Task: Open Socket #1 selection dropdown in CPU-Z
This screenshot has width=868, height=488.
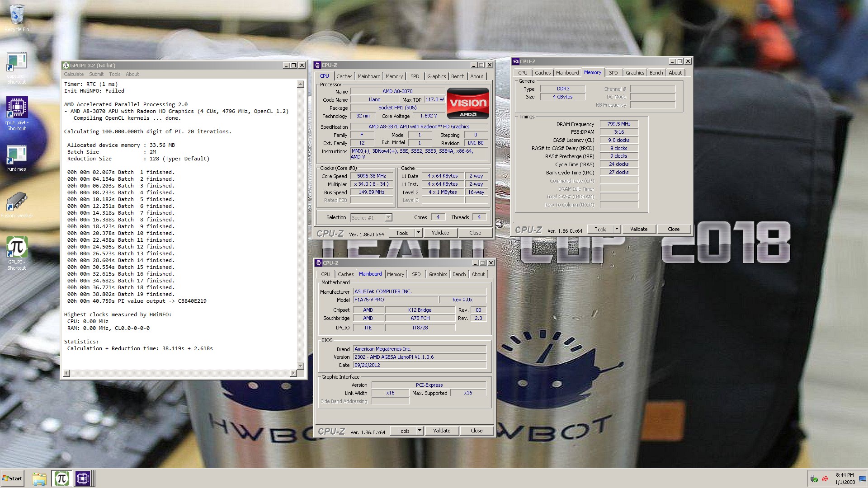Action: pos(388,218)
